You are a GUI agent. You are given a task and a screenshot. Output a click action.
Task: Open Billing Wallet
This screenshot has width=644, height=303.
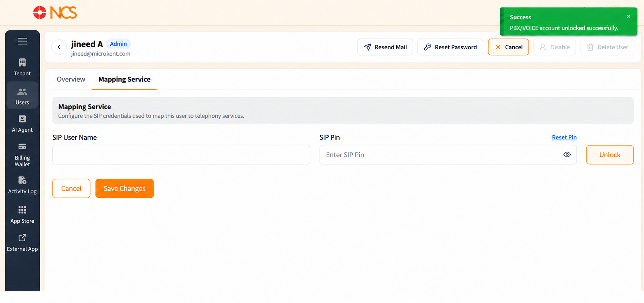(x=22, y=155)
